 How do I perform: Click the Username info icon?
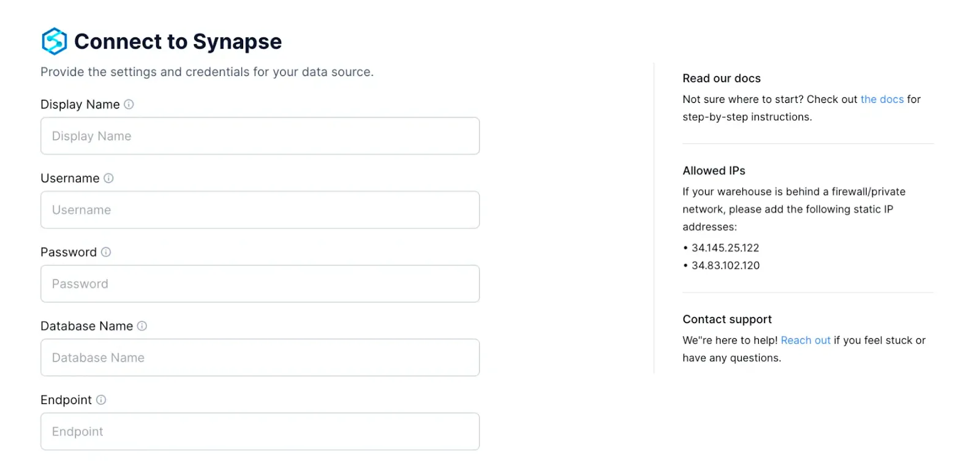coord(108,178)
